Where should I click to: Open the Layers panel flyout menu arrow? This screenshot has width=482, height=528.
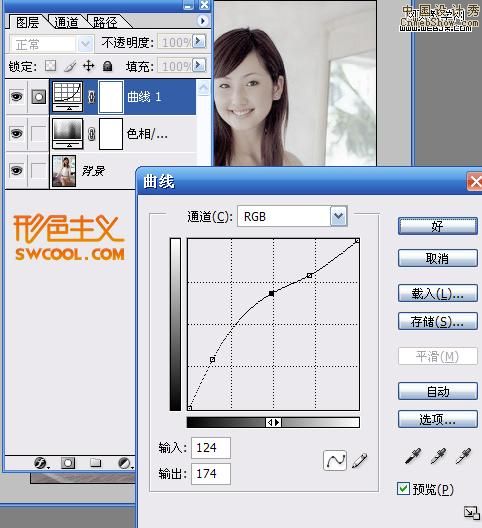202,21
